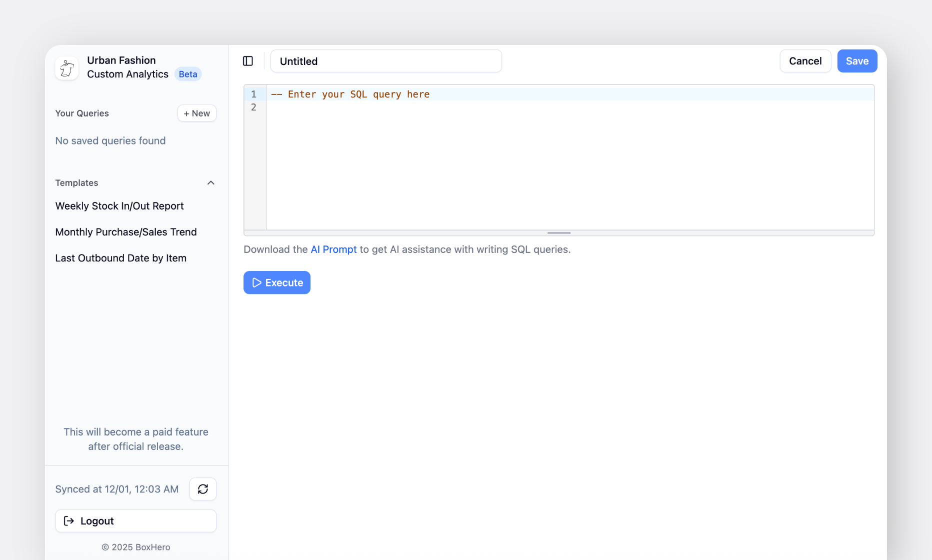Click the logout arrow icon
Screen dimensions: 932x560
(x=69, y=520)
